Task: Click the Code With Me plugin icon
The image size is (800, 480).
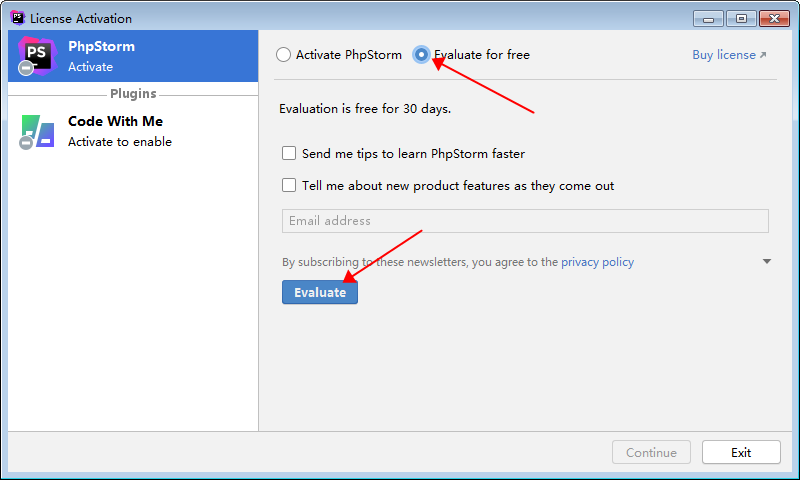Action: click(37, 132)
